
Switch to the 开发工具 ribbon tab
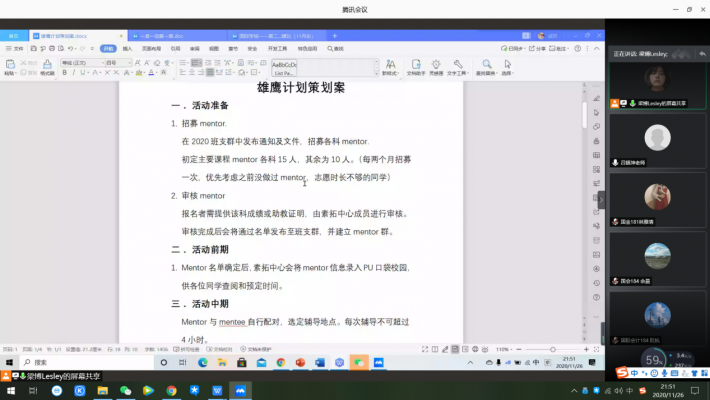tap(277, 48)
